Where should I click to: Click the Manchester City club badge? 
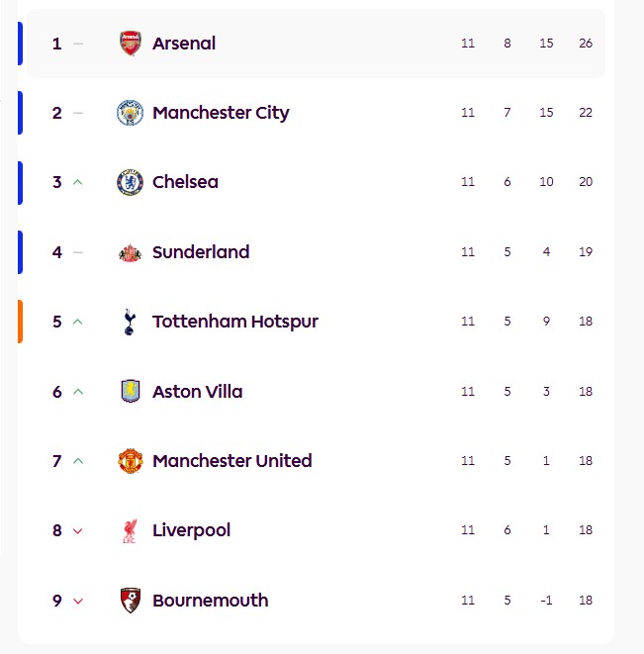(131, 113)
